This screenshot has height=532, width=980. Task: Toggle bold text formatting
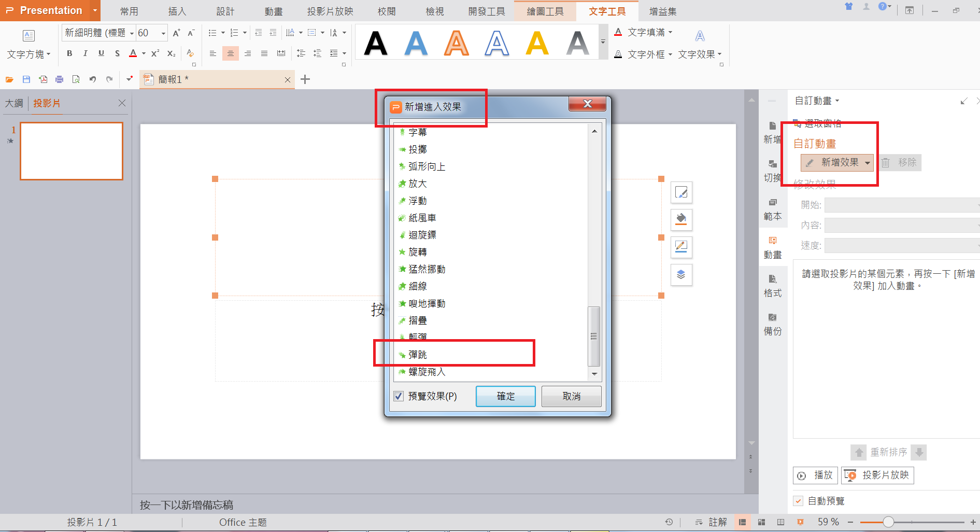69,53
